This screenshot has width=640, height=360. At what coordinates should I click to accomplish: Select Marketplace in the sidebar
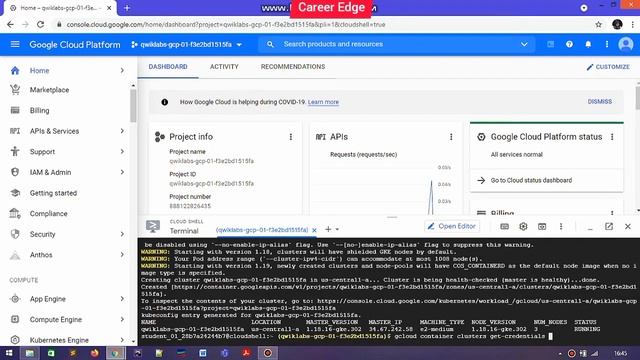(49, 90)
